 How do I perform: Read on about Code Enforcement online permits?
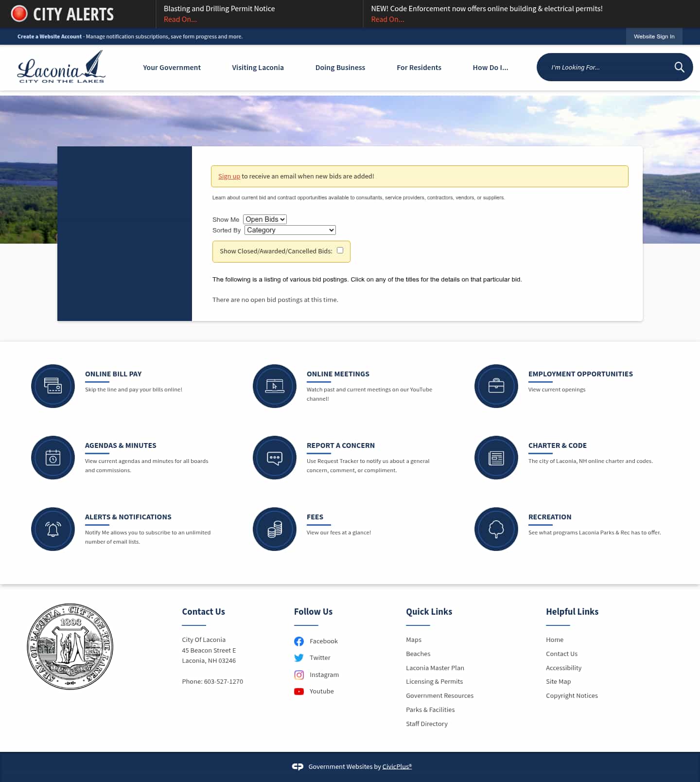(x=387, y=19)
